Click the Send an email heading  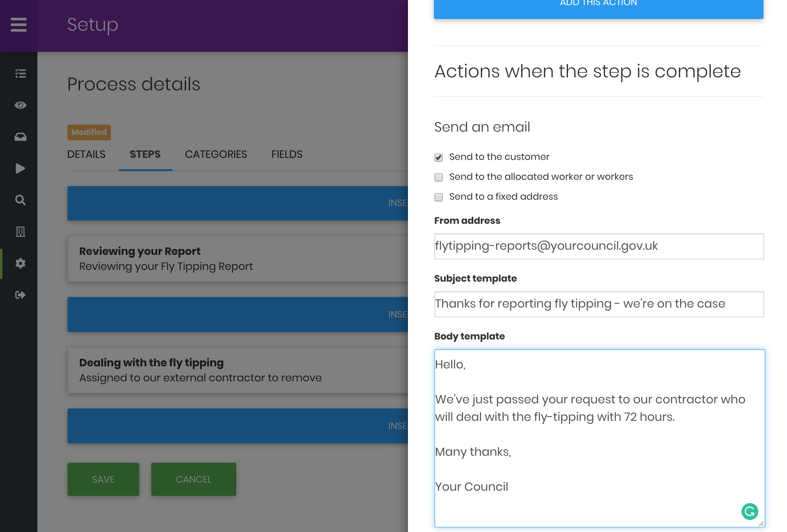pyautogui.click(x=482, y=127)
